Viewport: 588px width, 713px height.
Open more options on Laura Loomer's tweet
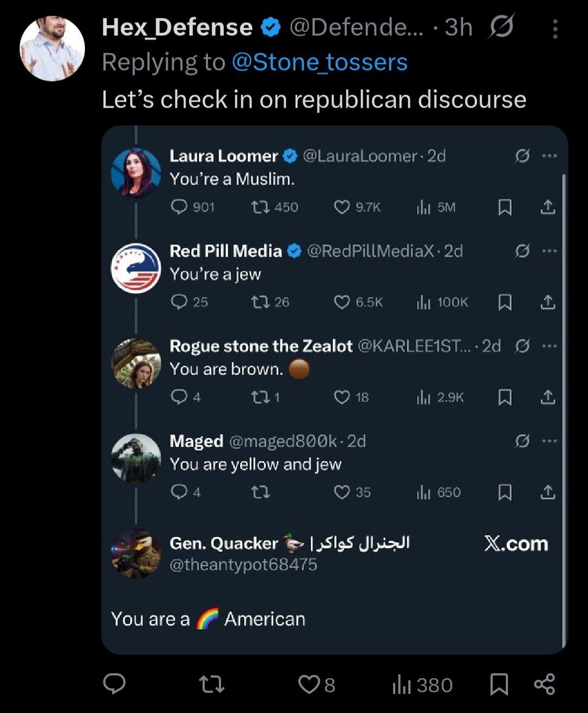[549, 156]
